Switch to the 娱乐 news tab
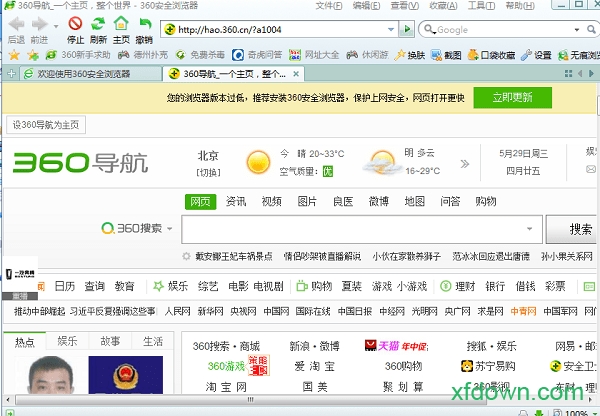600x416 pixels. click(x=67, y=342)
